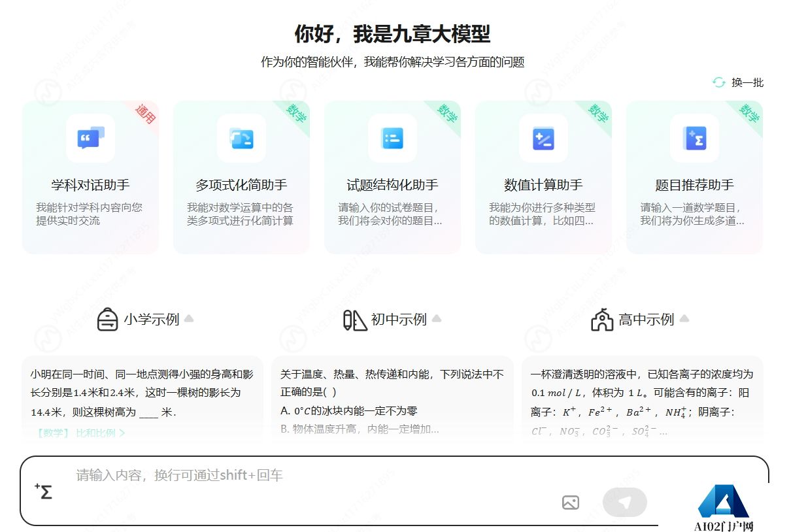The image size is (789, 532).
Task: Click the send arrow button
Action: pyautogui.click(x=625, y=503)
